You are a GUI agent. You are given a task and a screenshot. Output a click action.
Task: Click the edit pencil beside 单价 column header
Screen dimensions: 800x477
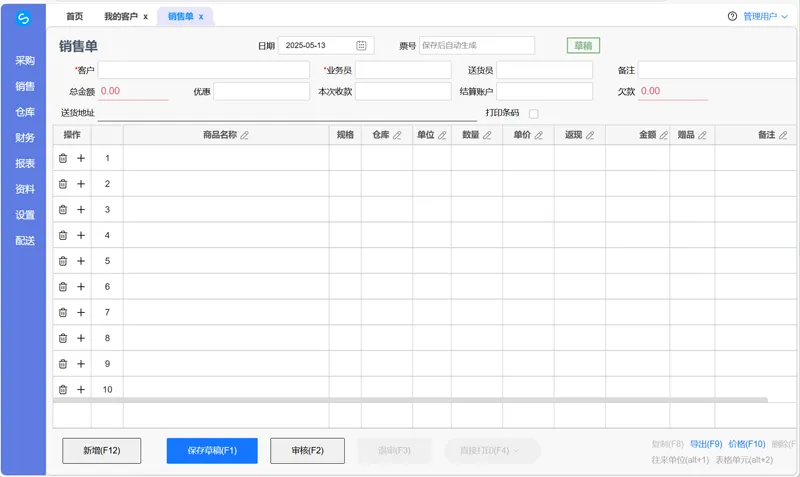point(539,135)
